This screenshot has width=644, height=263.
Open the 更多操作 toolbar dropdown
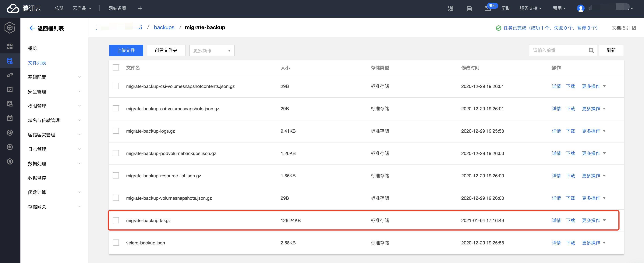(x=212, y=51)
